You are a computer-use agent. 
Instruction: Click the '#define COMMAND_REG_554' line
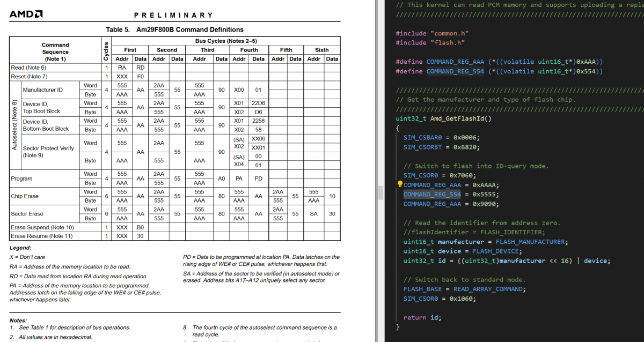pos(499,71)
